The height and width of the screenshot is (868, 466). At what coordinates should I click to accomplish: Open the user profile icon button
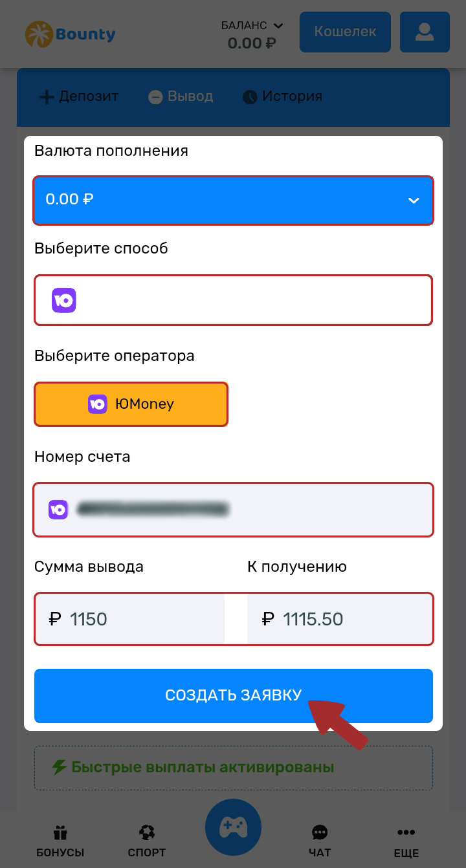[425, 32]
